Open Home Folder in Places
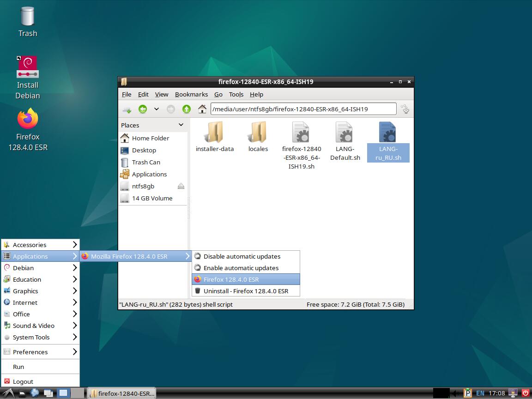Viewport: 532px width, 399px height. pos(153,138)
